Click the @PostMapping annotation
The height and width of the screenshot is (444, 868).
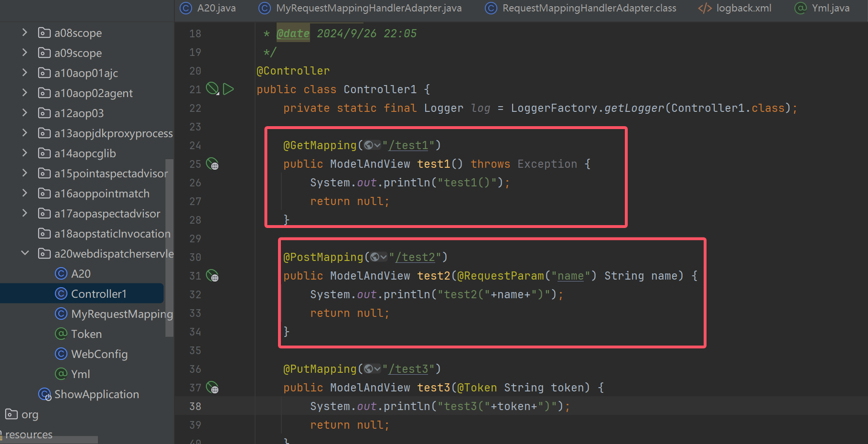pos(323,257)
